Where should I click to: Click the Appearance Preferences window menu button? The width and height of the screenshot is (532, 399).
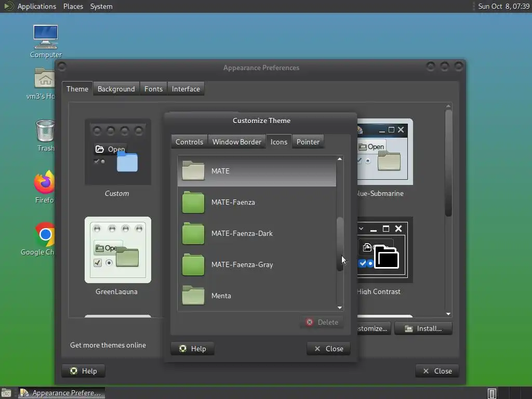[x=62, y=67]
